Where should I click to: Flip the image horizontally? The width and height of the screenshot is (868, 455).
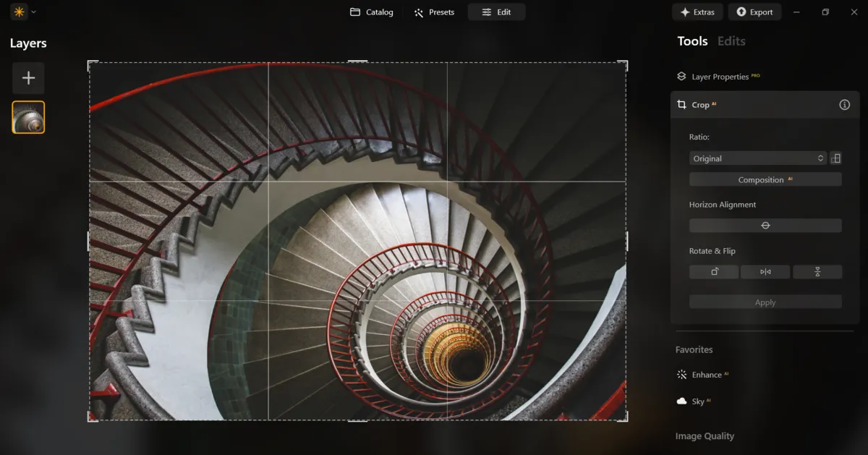tap(765, 271)
